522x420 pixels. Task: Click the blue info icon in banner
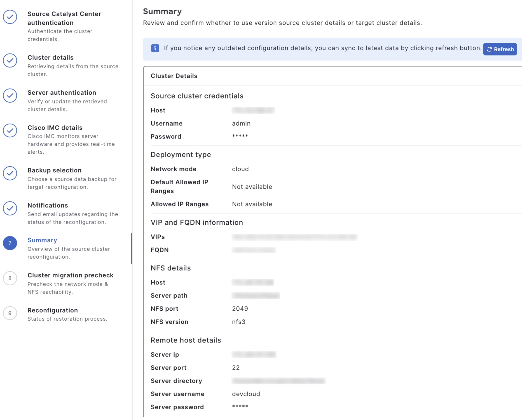point(155,48)
